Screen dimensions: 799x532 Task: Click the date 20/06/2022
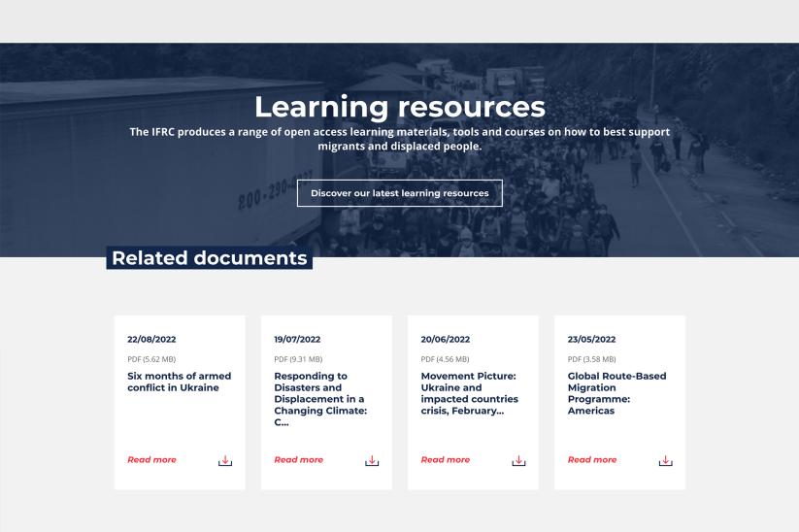point(446,340)
